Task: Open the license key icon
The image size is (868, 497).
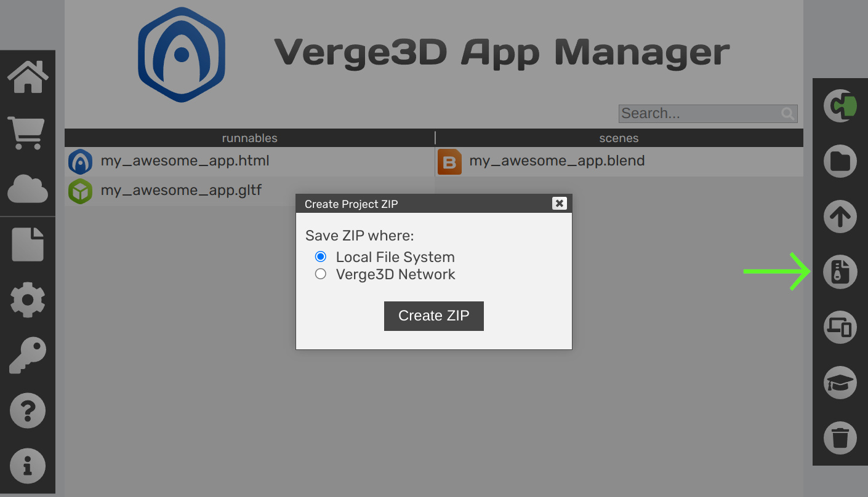Action: tap(28, 356)
